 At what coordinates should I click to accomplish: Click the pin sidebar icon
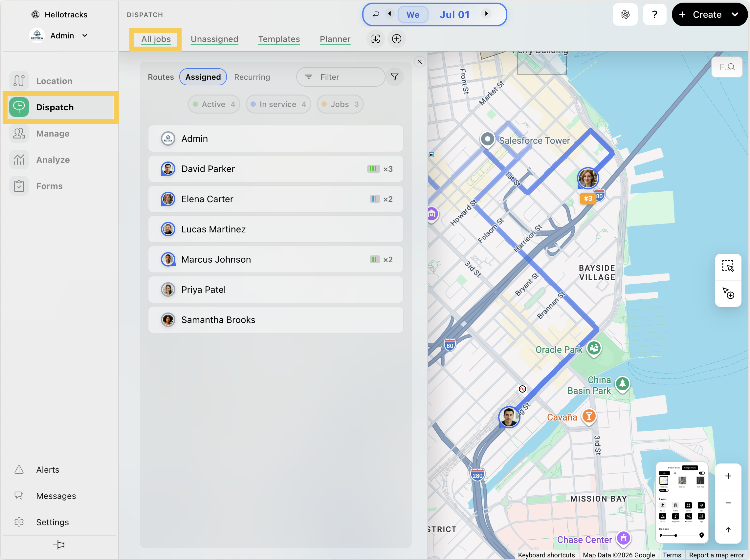(x=59, y=545)
